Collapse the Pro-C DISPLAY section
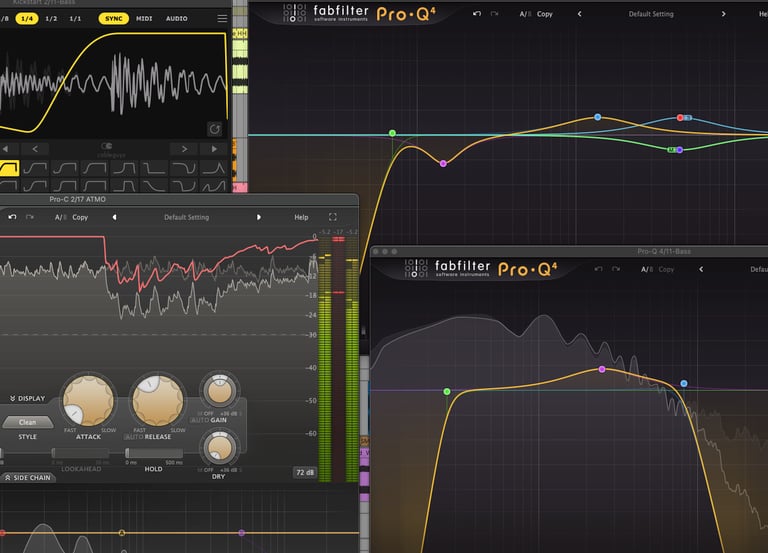Viewport: 768px width, 553px height. pos(27,399)
